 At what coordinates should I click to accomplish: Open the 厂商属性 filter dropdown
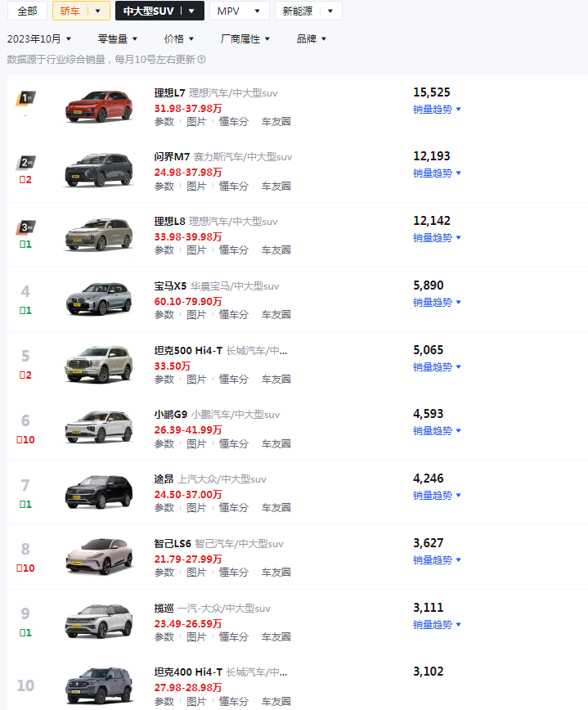[245, 39]
